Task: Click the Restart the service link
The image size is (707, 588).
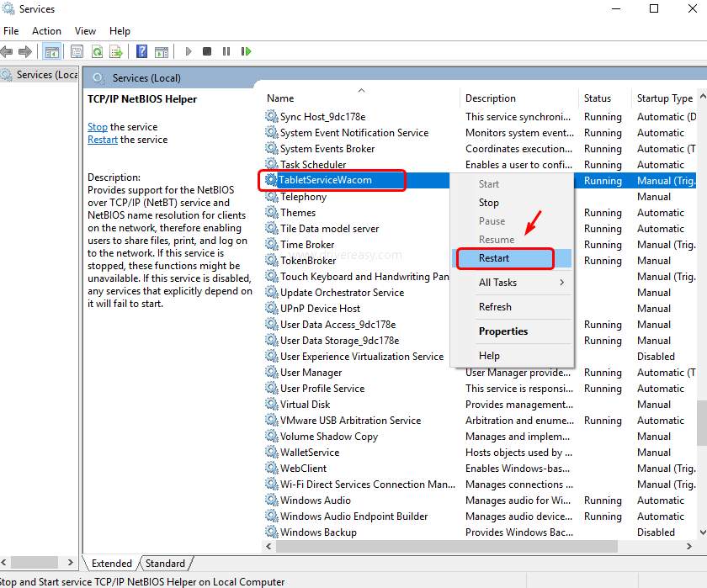Action: [102, 140]
